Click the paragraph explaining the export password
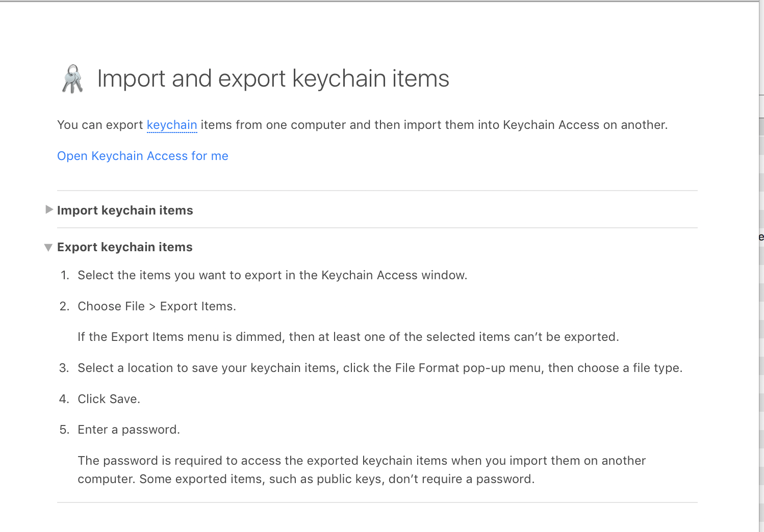Screen dimensions: 764x532 click(361, 469)
